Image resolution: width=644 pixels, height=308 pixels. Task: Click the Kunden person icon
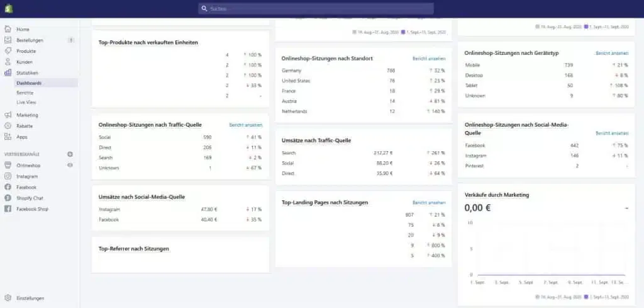8,62
